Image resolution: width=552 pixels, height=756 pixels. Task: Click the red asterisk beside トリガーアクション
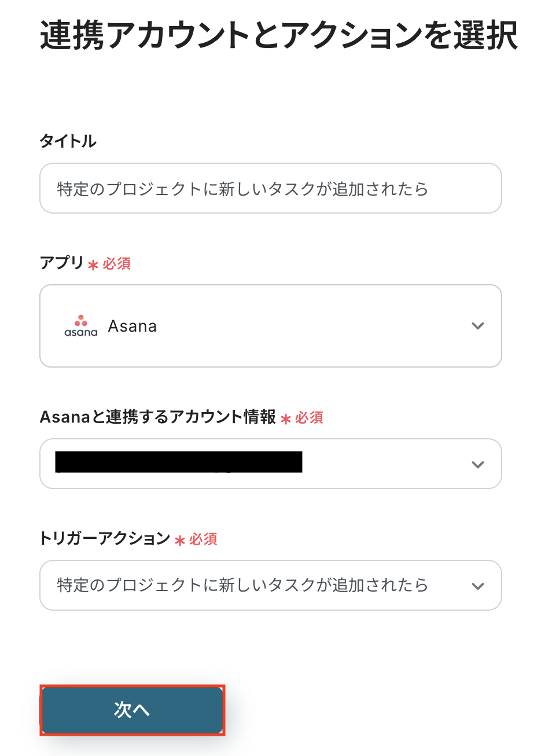tap(180, 540)
